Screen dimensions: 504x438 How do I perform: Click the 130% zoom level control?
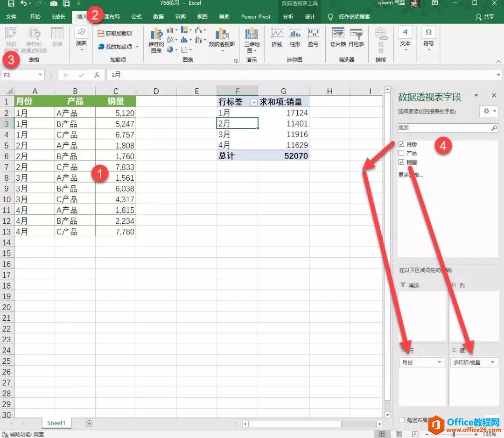(489, 434)
